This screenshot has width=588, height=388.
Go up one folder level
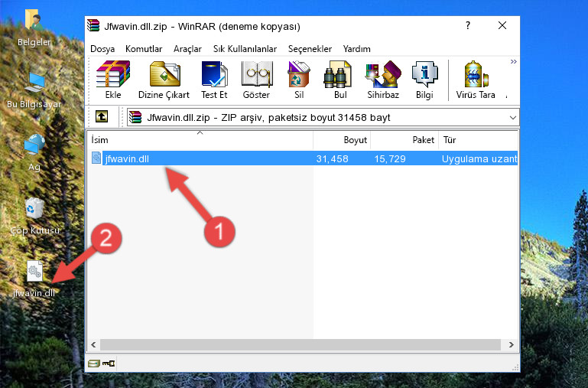[x=102, y=116]
